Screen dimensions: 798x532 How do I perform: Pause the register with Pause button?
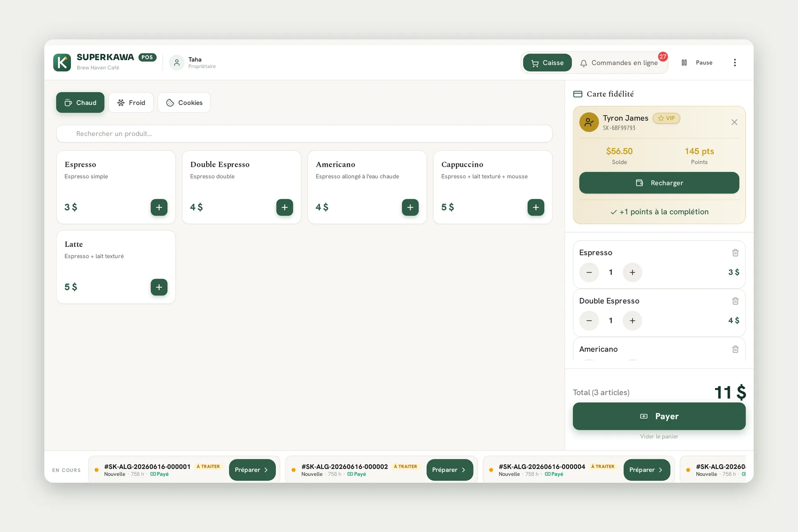click(697, 63)
